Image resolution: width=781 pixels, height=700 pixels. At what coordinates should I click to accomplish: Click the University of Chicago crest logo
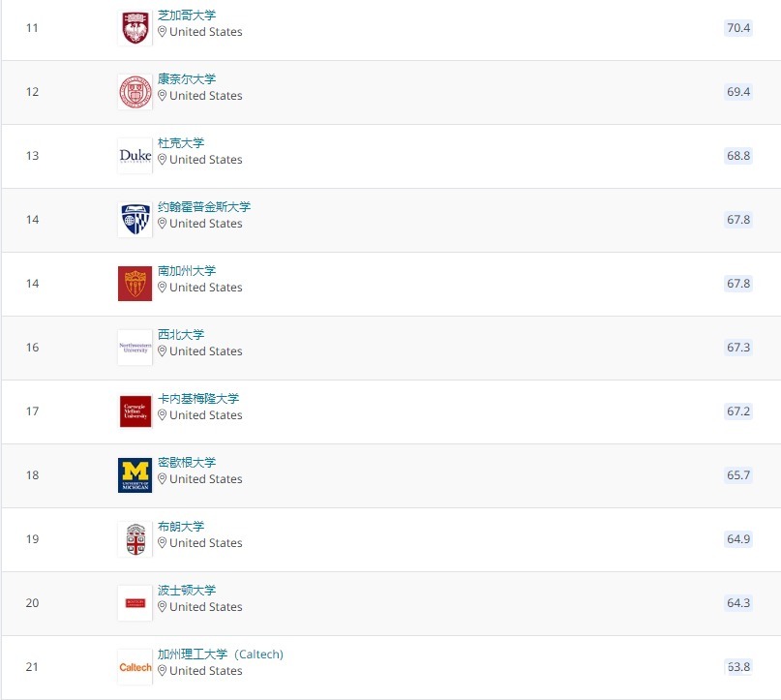[x=135, y=28]
